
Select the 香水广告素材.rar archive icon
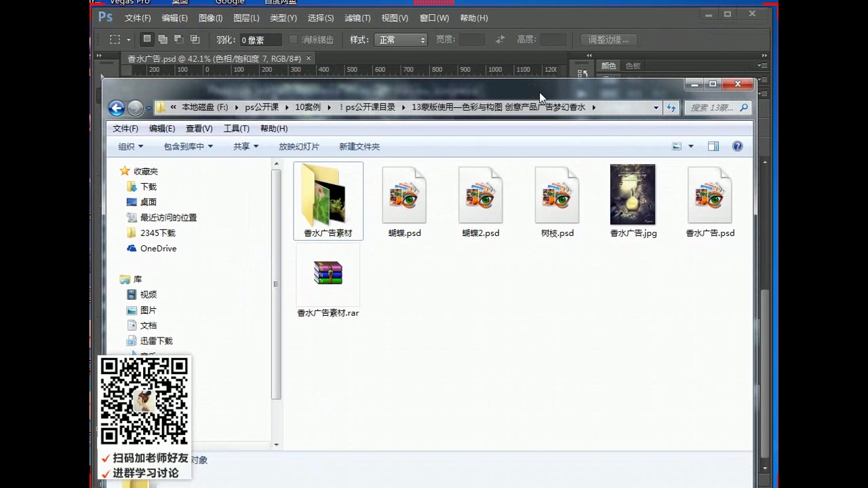point(328,273)
